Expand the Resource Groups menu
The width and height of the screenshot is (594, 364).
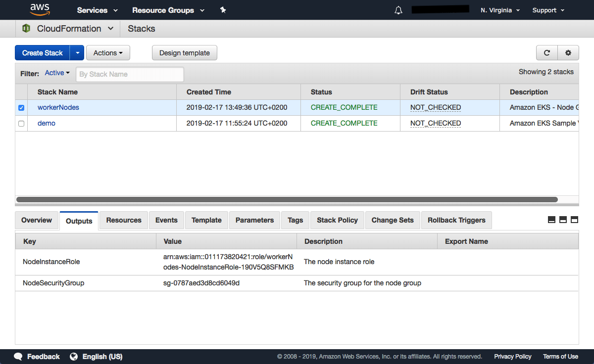168,10
